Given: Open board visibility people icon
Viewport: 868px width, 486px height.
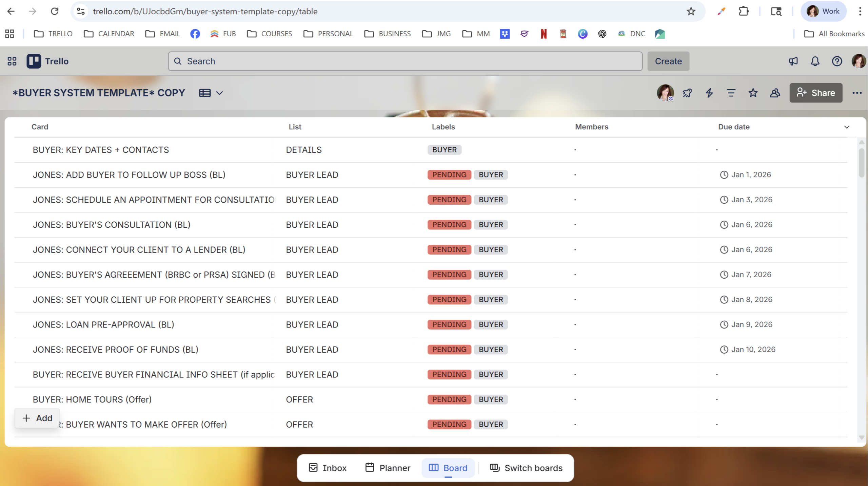Looking at the screenshot, I should [x=775, y=93].
